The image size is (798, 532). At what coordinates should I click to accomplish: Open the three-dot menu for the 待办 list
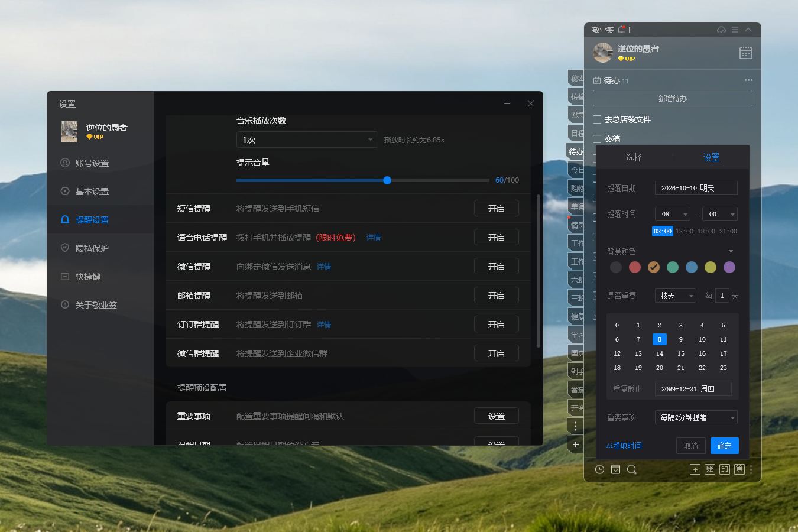(x=748, y=80)
